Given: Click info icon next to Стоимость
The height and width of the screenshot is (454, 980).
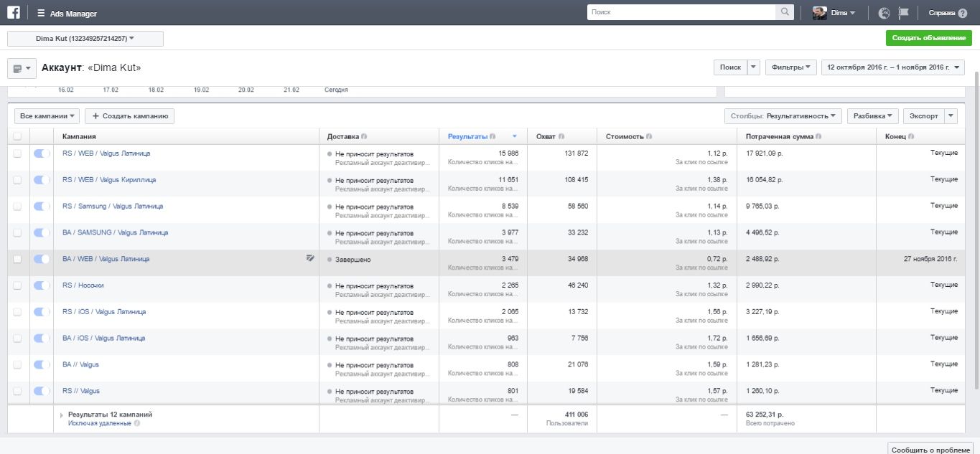Looking at the screenshot, I should [x=649, y=136].
